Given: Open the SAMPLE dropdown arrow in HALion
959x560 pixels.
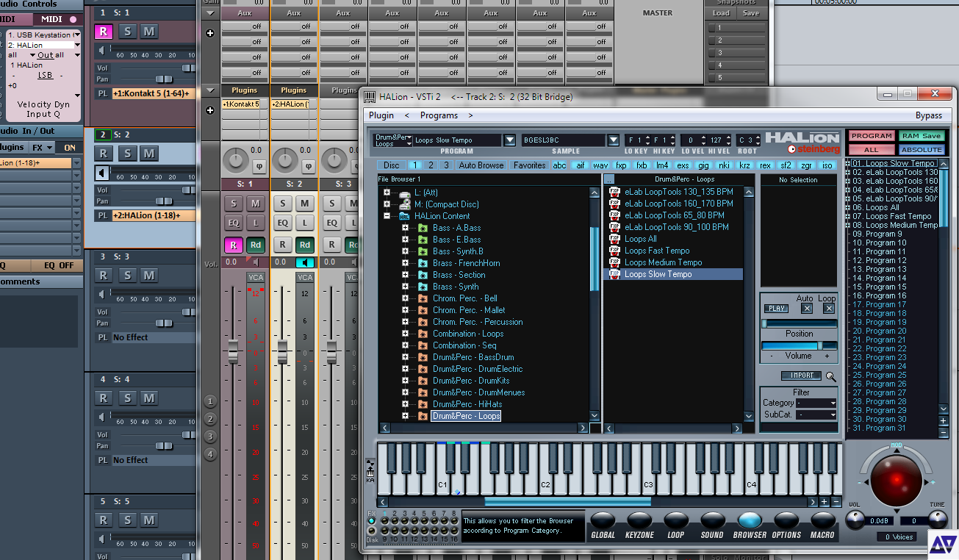Looking at the screenshot, I should click(613, 140).
